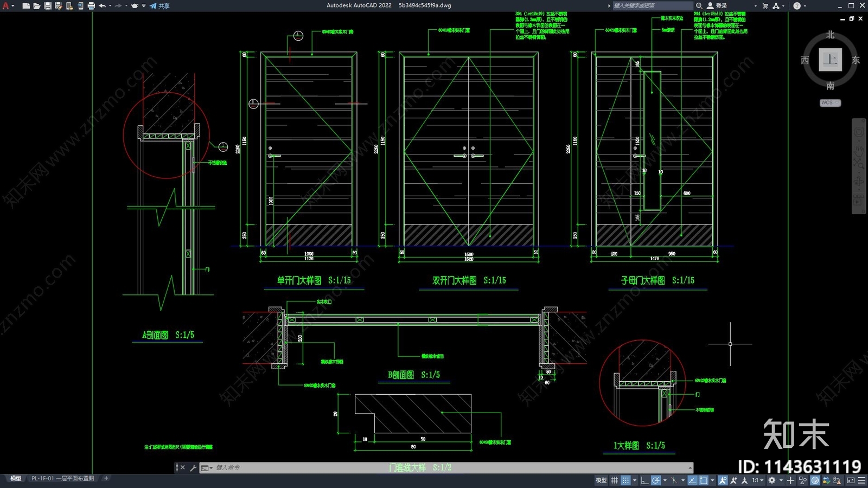Add a new layout with the plus tab
Screen dimensions: 868x488
pos(106,478)
